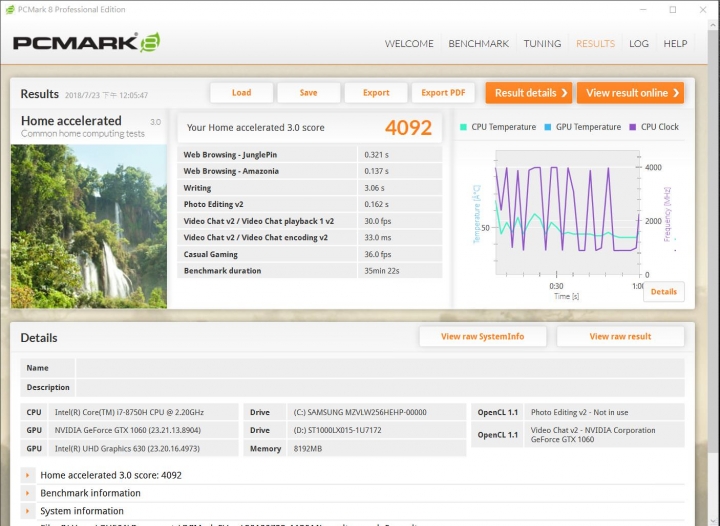
Task: Click the NVIDIA GeForce GTX 1060 GPU entry
Action: 127,431
